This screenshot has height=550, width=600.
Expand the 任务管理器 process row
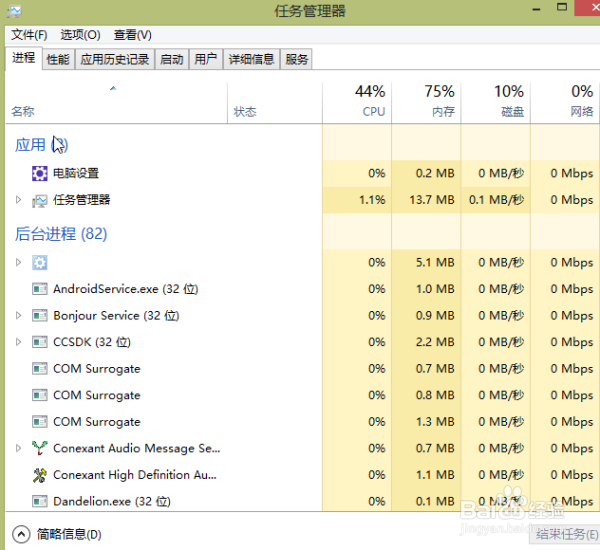point(18,200)
